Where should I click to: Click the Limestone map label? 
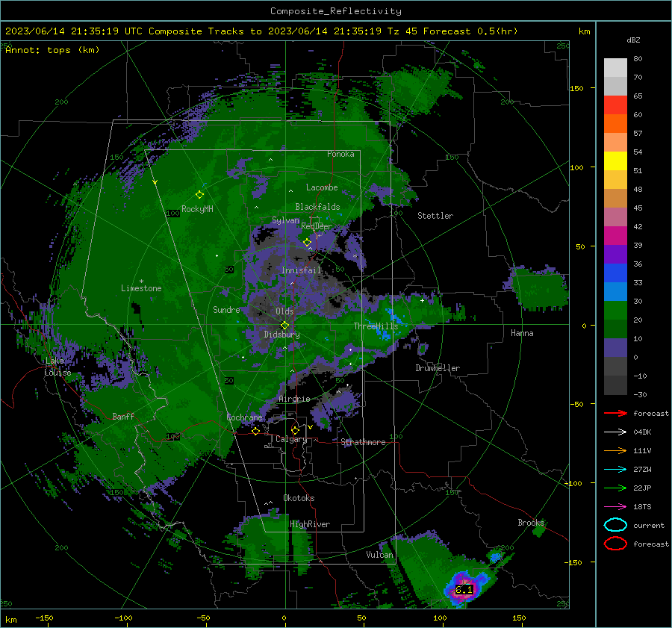coord(141,288)
